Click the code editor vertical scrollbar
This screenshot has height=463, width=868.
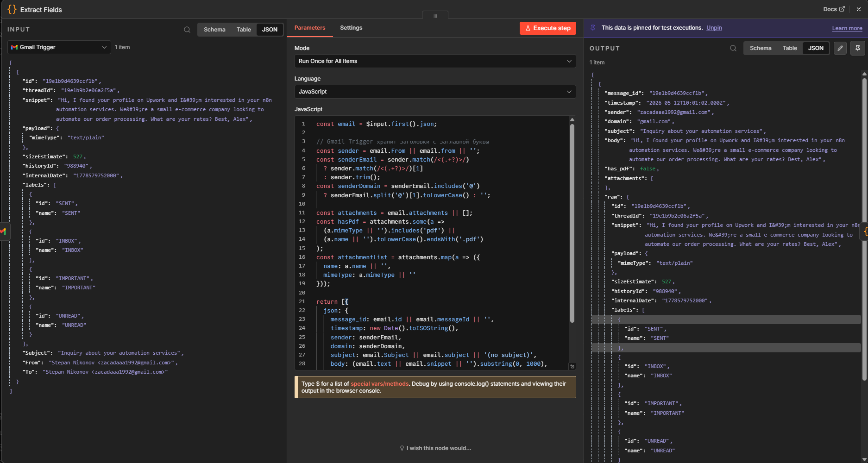(572, 222)
